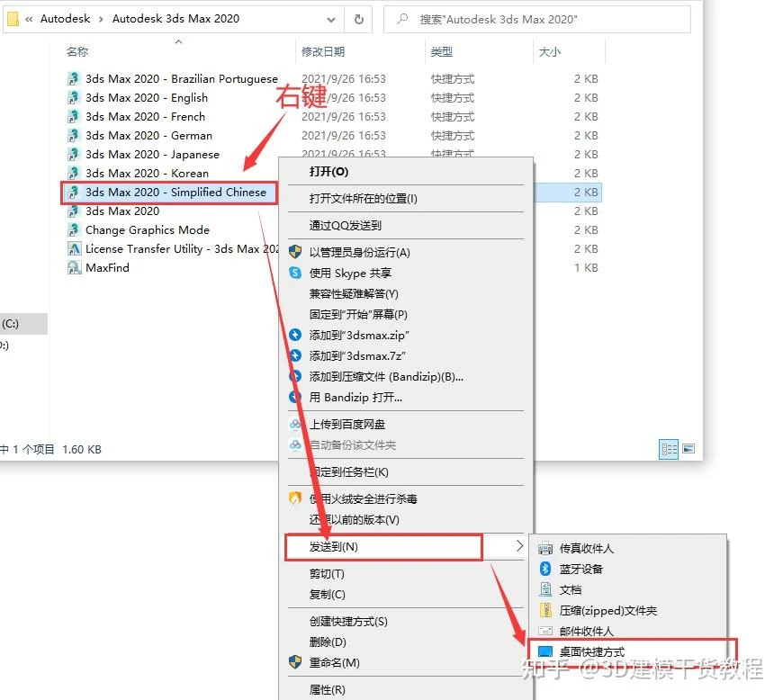Click the refresh icon beside the address bar
This screenshot has height=700, width=783.
tap(359, 19)
